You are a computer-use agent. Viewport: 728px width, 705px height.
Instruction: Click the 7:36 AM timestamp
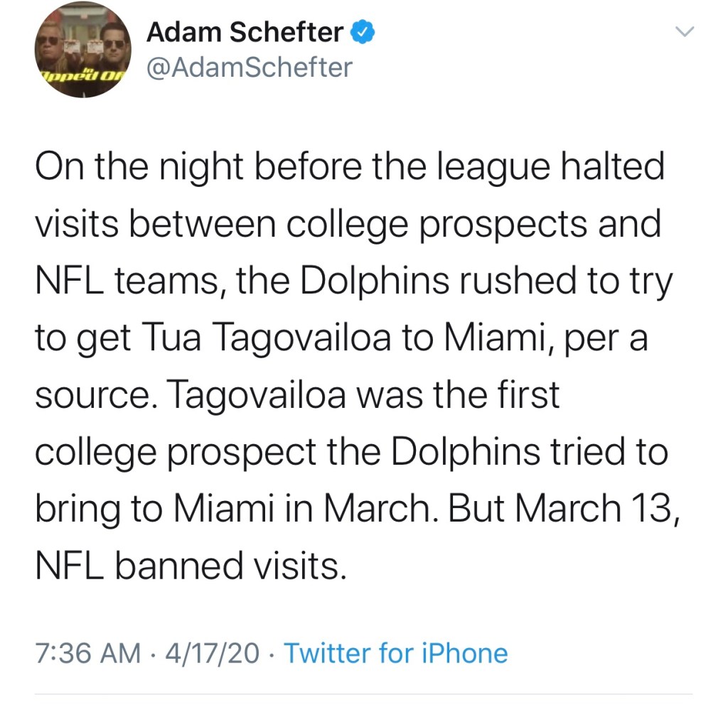pyautogui.click(x=88, y=653)
